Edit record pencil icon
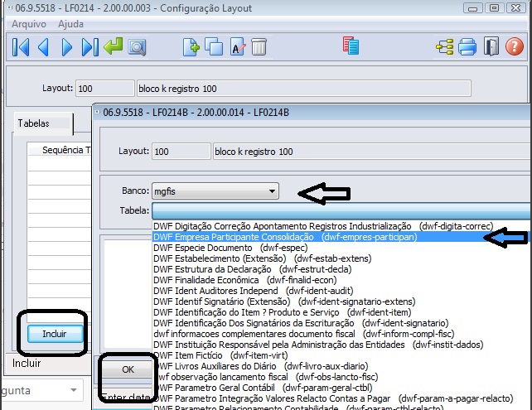This screenshot has height=410, width=532. point(238,47)
